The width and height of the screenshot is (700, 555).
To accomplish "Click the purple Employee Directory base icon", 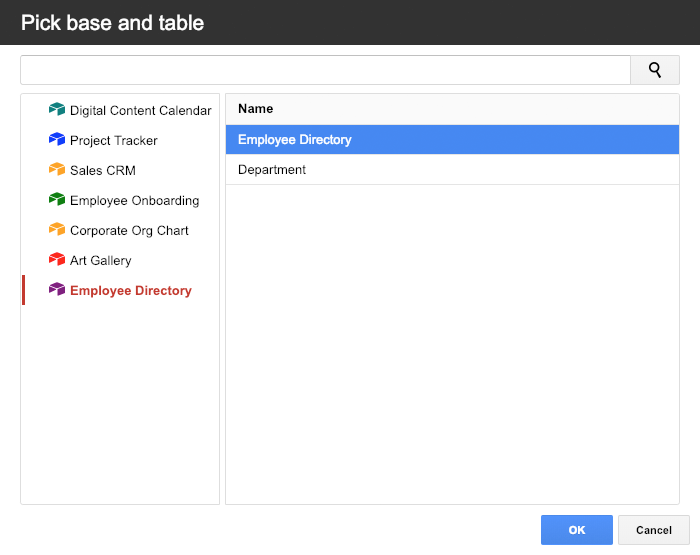I will click(x=57, y=289).
